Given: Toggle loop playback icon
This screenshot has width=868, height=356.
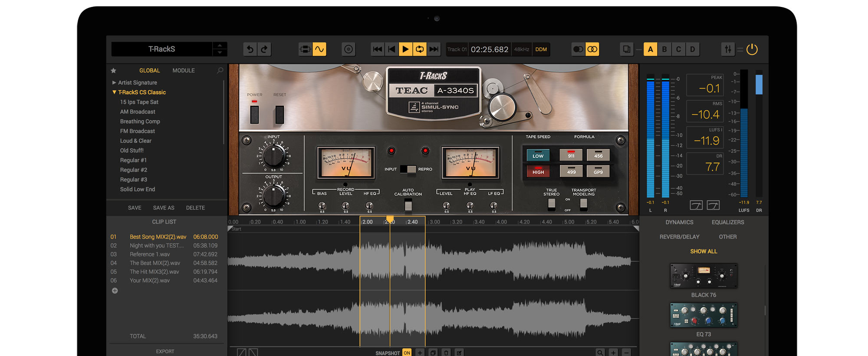Looking at the screenshot, I should click(420, 49).
